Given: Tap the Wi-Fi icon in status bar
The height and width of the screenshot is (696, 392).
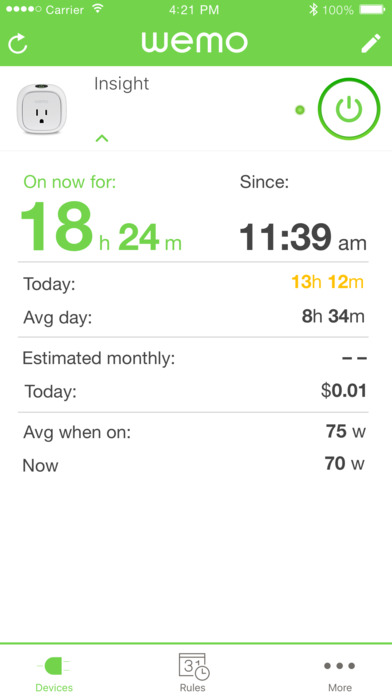Looking at the screenshot, I should [x=98, y=9].
